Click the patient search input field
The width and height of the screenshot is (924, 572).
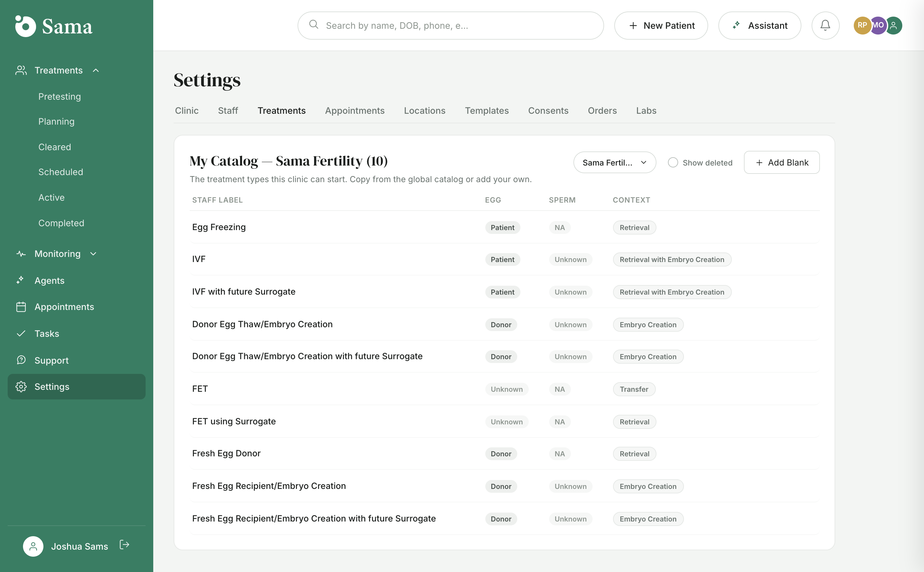tap(451, 25)
